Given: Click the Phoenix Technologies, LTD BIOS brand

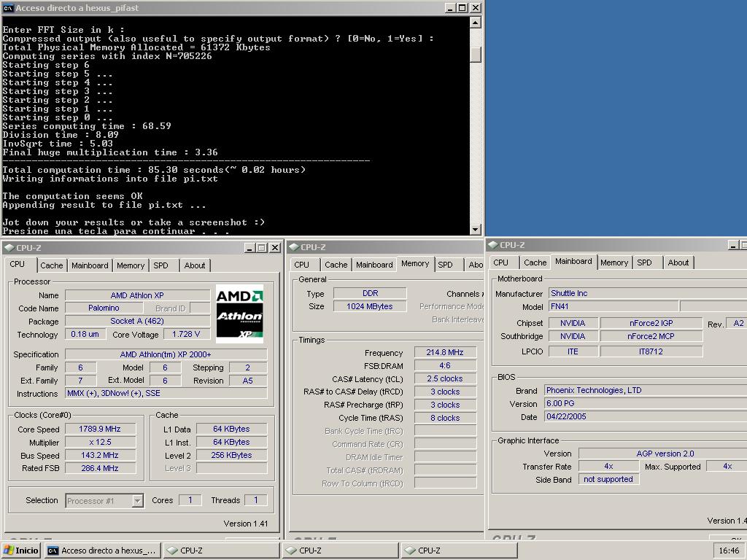Looking at the screenshot, I should tap(646, 390).
